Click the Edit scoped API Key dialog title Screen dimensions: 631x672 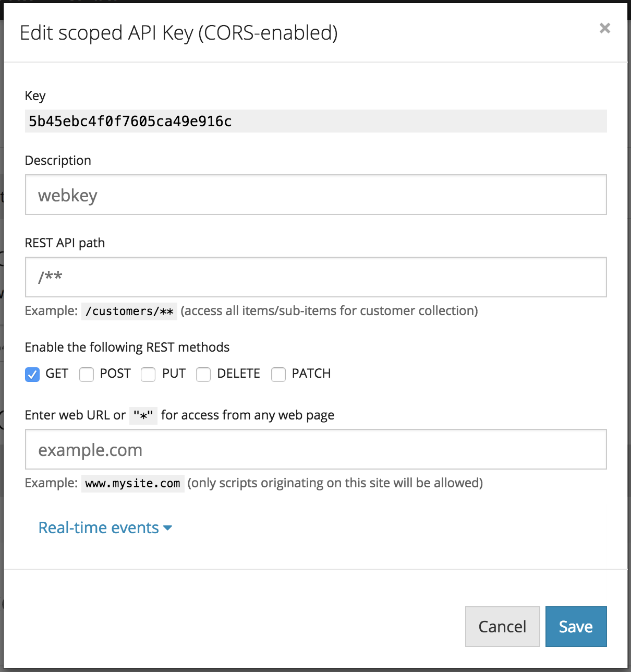[x=178, y=33]
